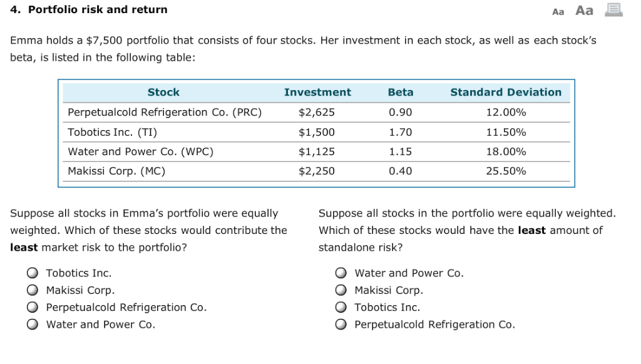Click the Makissi Corp. beta value 0.40

coord(400,171)
